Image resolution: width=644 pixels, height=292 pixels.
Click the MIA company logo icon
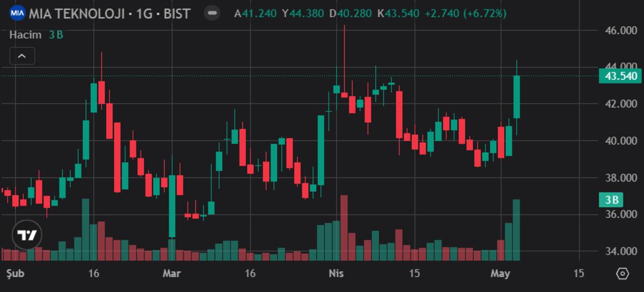point(18,12)
